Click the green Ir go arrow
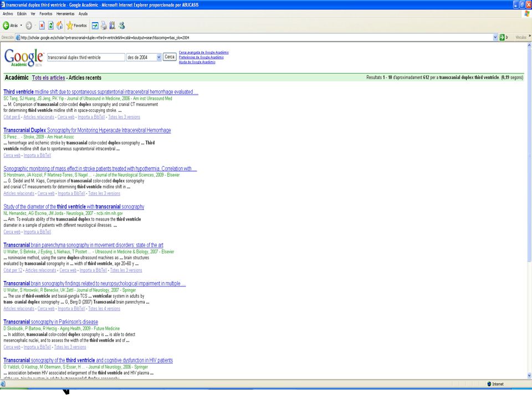Image resolution: width=532 pixels, height=399 pixels. 502,37
